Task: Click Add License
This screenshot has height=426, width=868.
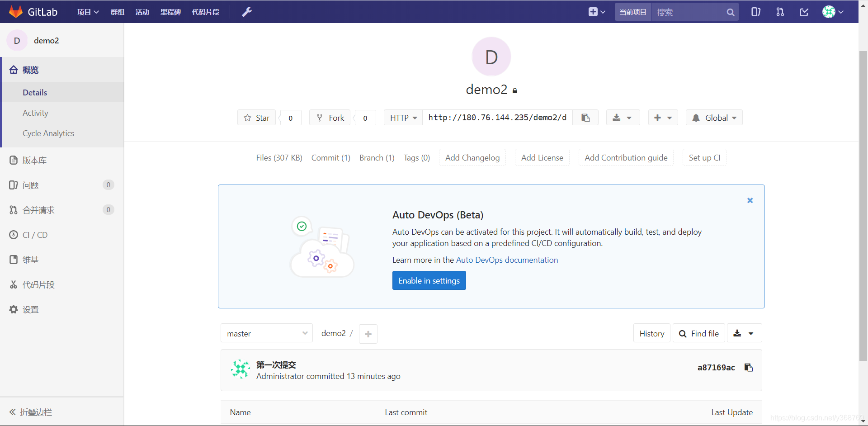Action: (542, 157)
